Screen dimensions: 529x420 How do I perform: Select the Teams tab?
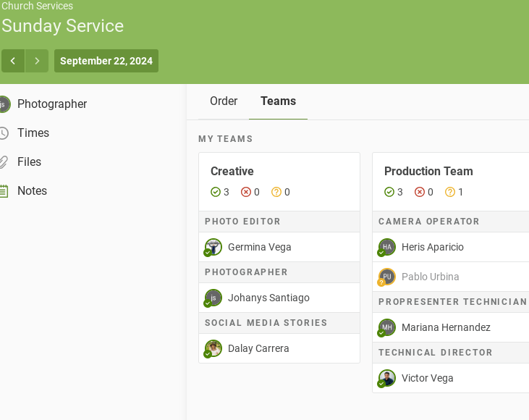[279, 101]
